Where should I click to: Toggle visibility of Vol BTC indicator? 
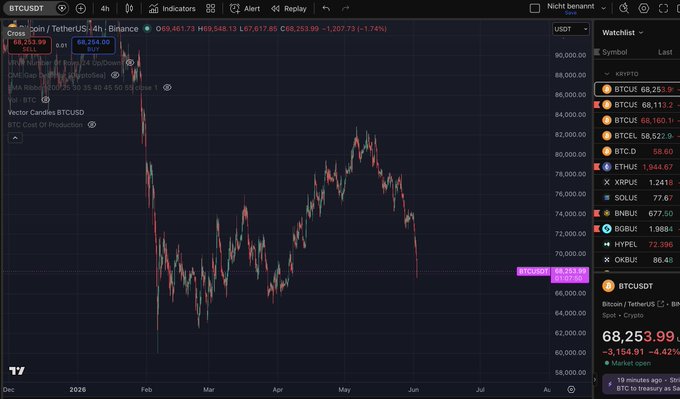pos(46,100)
